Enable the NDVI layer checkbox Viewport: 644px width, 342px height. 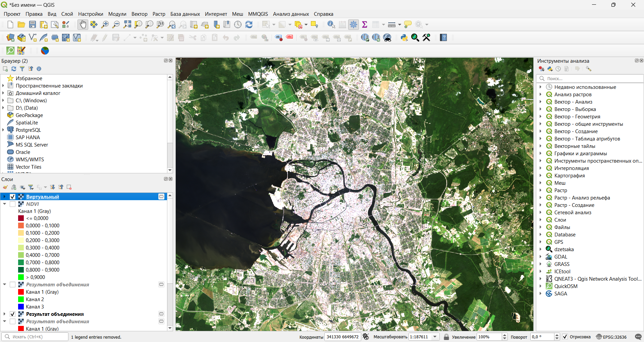[13, 204]
